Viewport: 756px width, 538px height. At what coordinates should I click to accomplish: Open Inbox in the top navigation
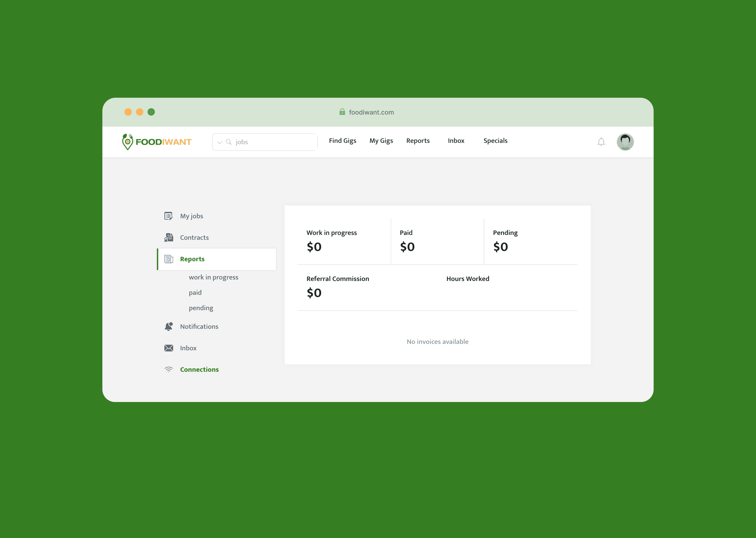456,141
